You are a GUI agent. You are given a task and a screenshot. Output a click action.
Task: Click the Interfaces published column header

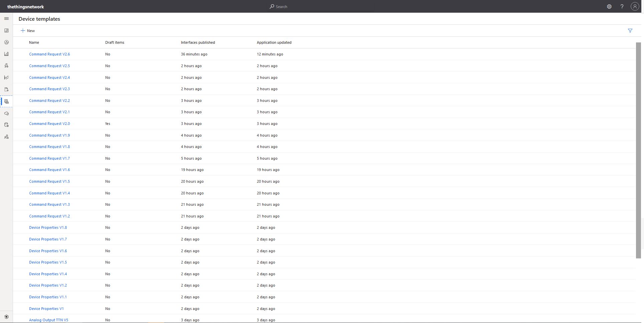198,42
